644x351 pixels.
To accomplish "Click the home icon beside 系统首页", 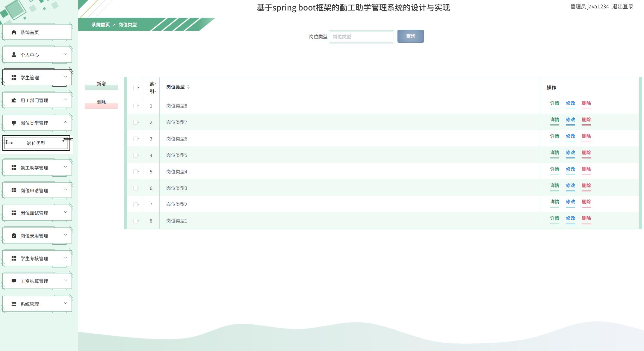I will 14,32.
